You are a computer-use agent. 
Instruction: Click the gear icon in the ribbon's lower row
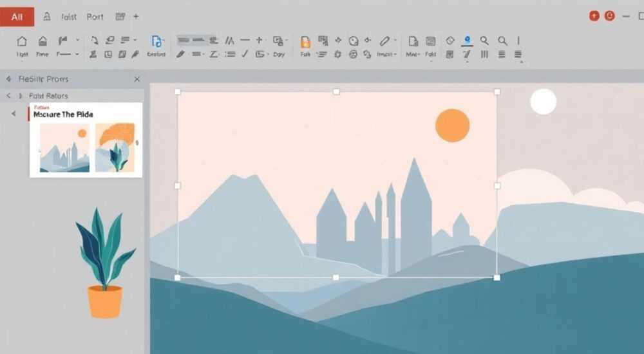pyautogui.click(x=337, y=54)
